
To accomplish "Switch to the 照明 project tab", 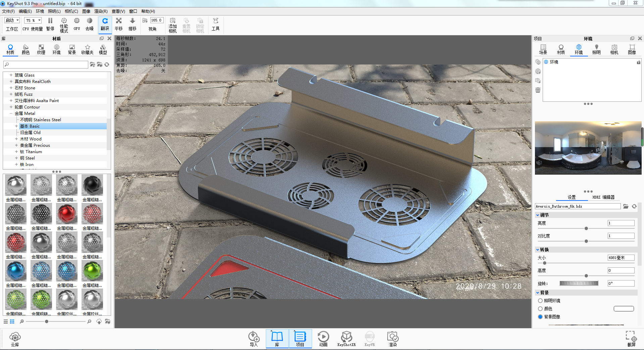I will click(596, 49).
